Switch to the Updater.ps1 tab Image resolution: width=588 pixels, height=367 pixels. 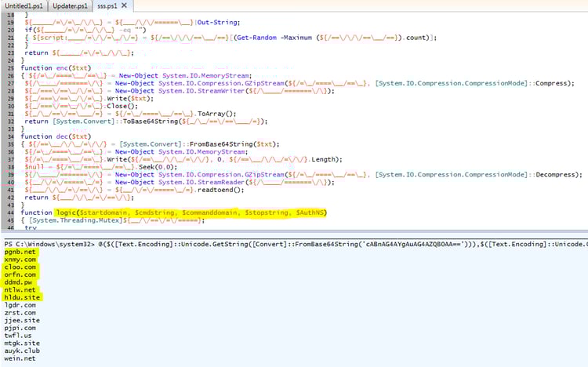tap(70, 6)
